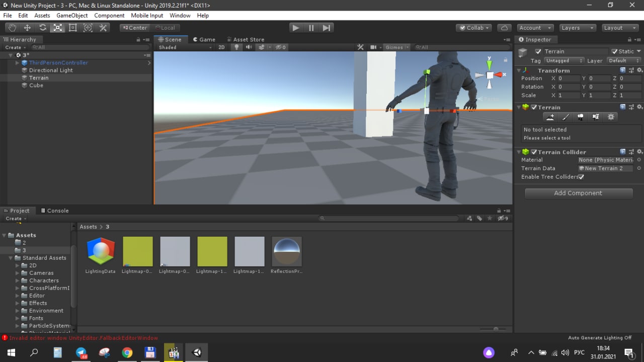Disable the Terrain Collider component checkbox
The width and height of the screenshot is (644, 362).
(534, 152)
